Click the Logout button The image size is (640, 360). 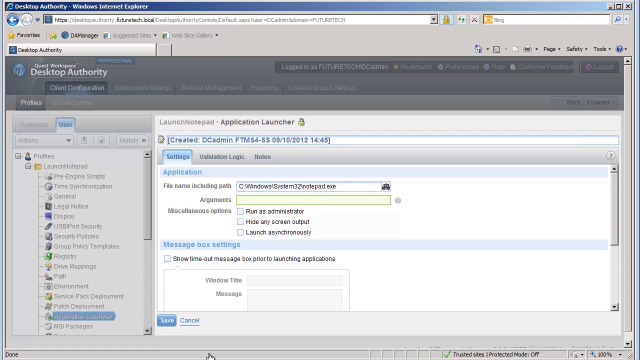click(x=600, y=67)
